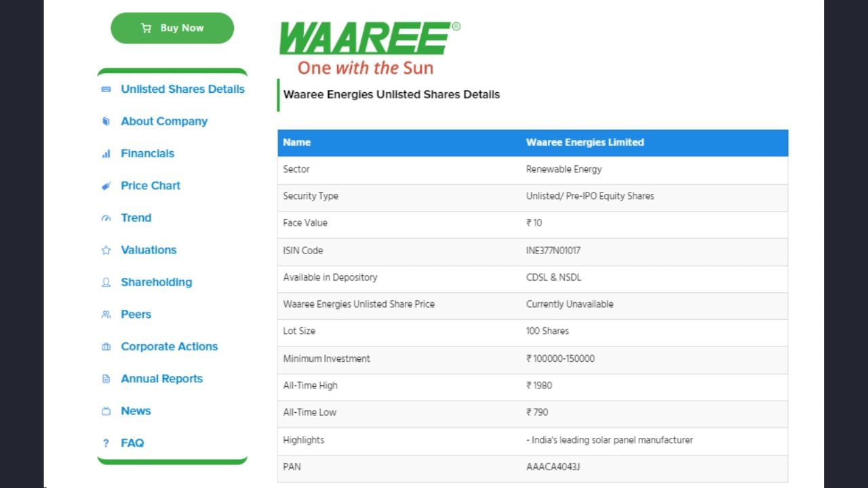This screenshot has width=868, height=488.
Task: Click the Minimum Investment label
Action: pos(327,359)
